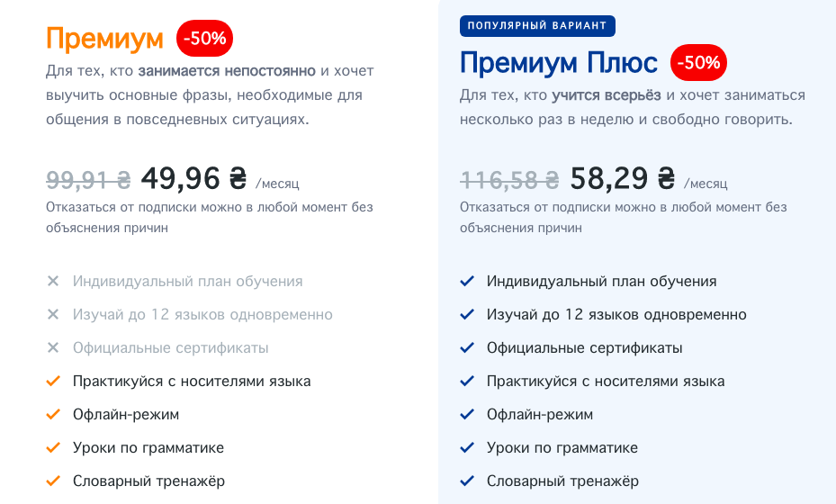This screenshot has height=504, width=836.
Task: Click orange checkmark beside Офлайн-режим
Action: [x=53, y=414]
